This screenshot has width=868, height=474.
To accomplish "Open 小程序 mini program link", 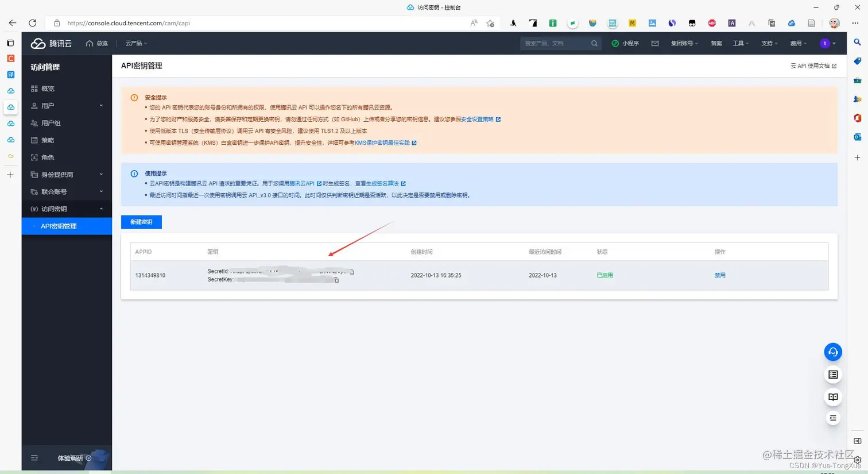I will pos(625,44).
